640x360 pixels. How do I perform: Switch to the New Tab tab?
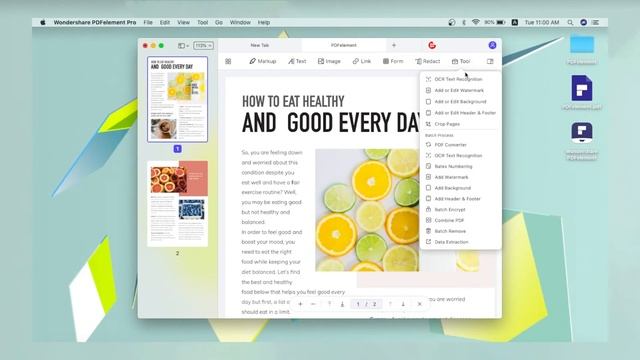pyautogui.click(x=260, y=45)
